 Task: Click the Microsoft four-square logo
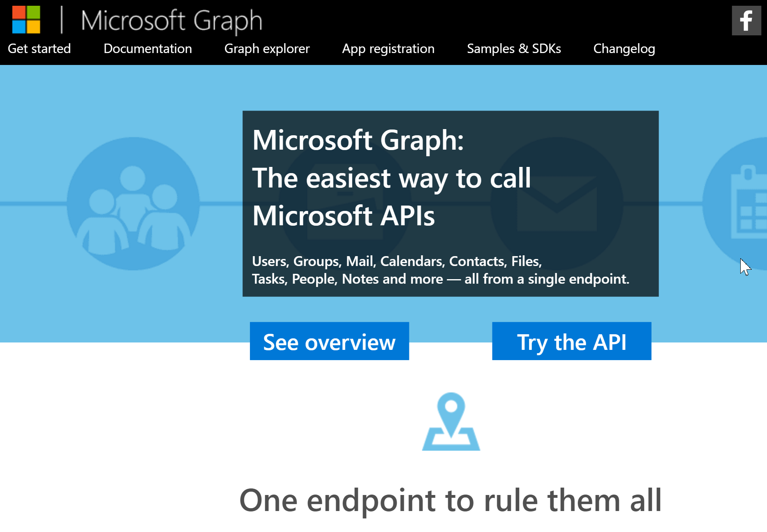[x=26, y=20]
